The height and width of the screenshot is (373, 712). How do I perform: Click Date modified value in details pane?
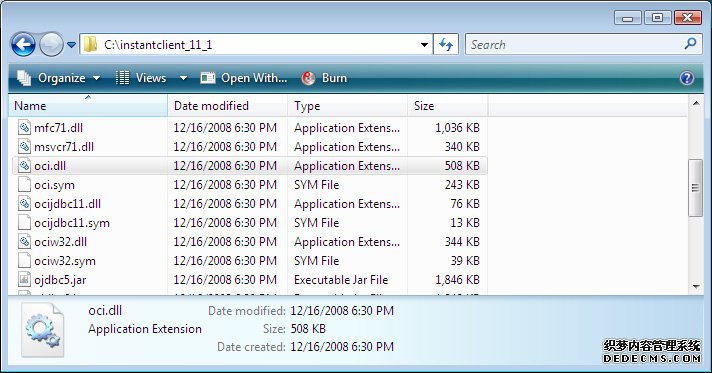[342, 311]
